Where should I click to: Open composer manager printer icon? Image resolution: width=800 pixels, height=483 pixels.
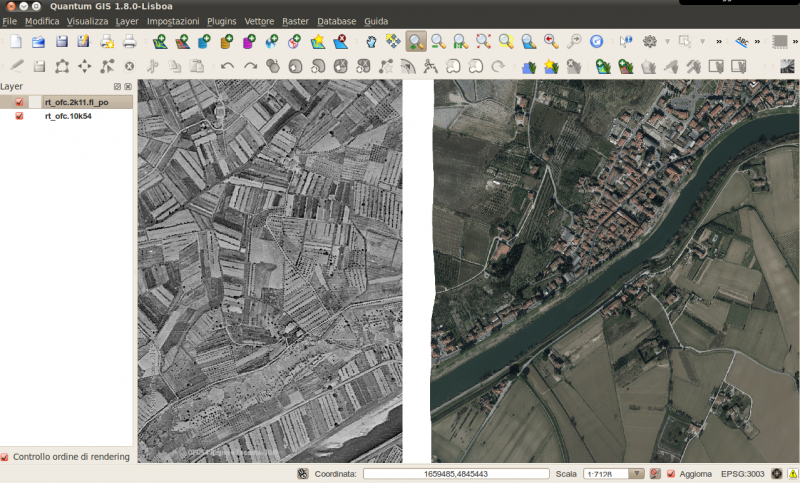(130, 41)
